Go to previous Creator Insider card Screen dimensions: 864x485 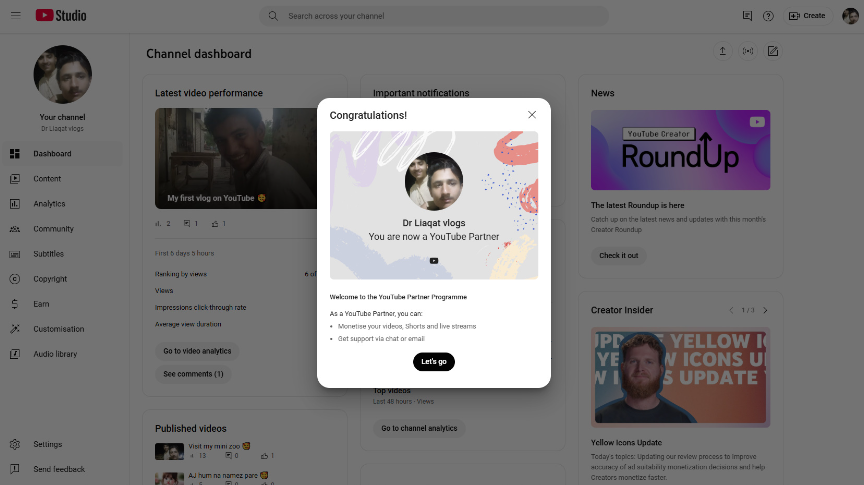[x=731, y=310]
